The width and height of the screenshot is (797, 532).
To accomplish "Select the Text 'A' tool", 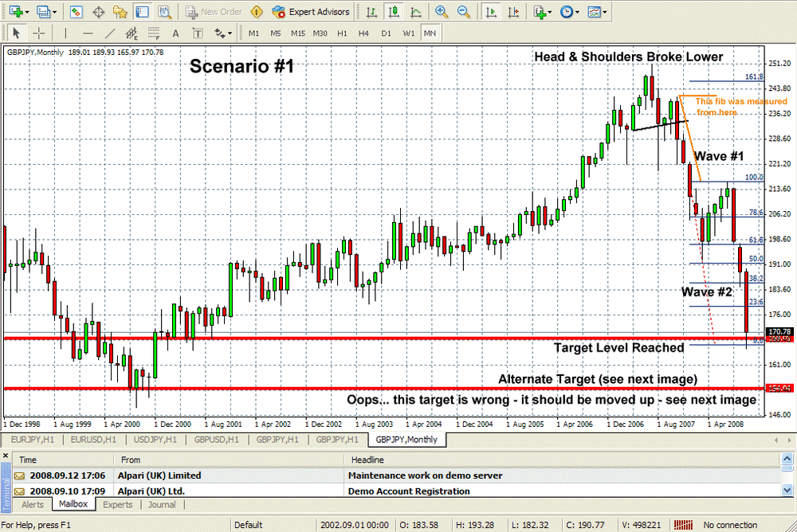I will click(175, 33).
